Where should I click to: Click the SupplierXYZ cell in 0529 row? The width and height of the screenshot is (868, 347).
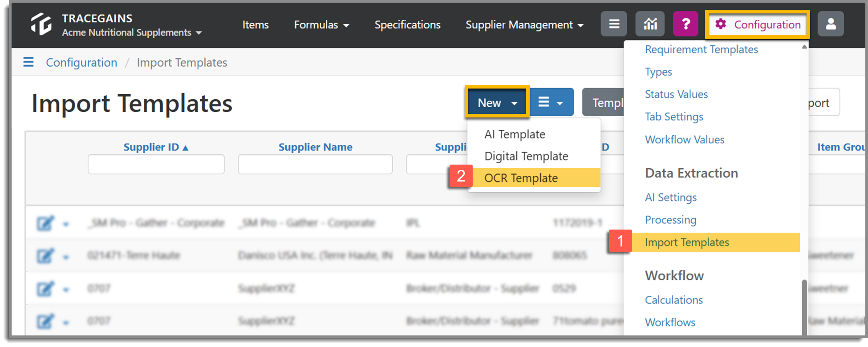266,288
